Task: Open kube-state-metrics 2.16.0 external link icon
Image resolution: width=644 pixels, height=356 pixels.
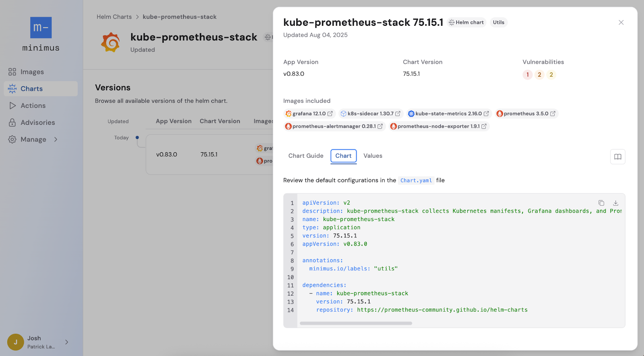Action: 486,114
